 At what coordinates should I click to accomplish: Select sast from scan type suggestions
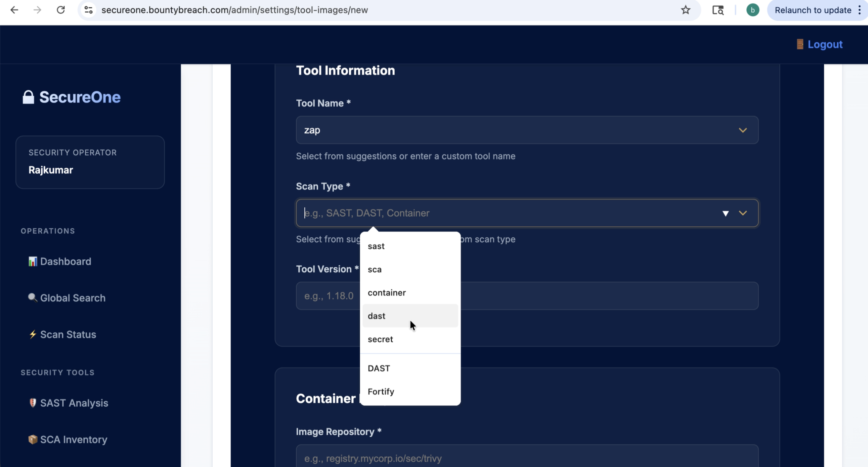click(410, 246)
